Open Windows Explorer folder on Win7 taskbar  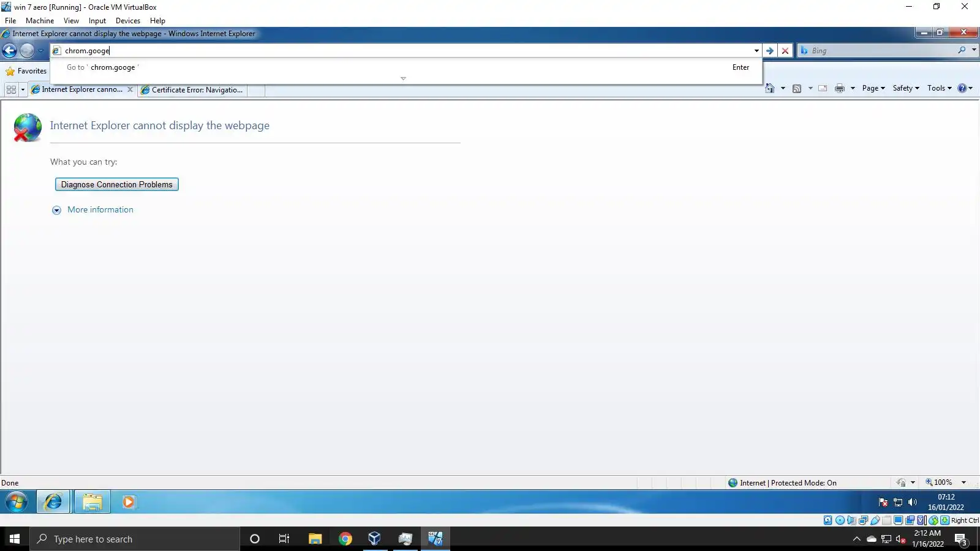(92, 502)
